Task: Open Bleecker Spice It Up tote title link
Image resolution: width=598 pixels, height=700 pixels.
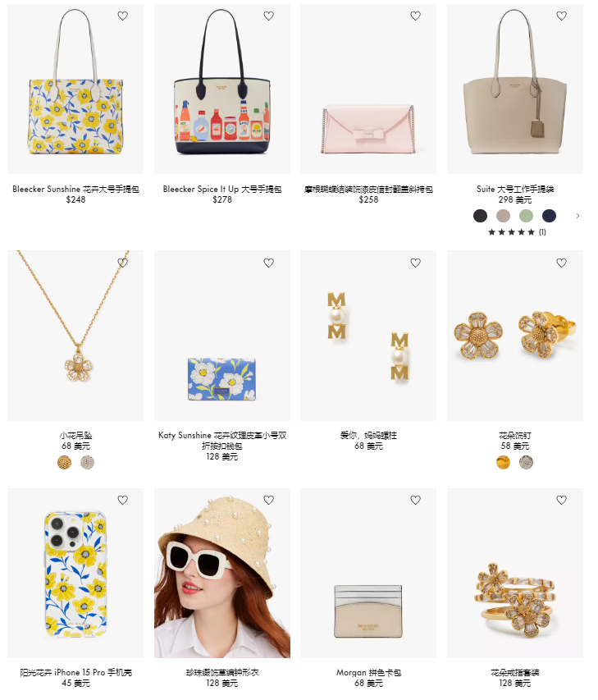Action: coord(222,190)
